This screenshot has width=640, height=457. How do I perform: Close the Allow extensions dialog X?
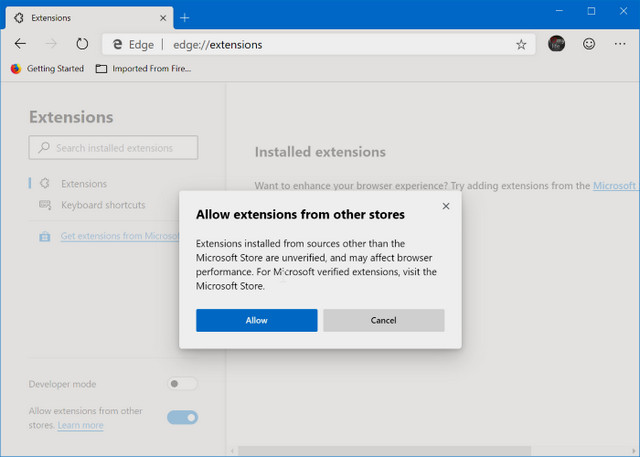(x=446, y=206)
